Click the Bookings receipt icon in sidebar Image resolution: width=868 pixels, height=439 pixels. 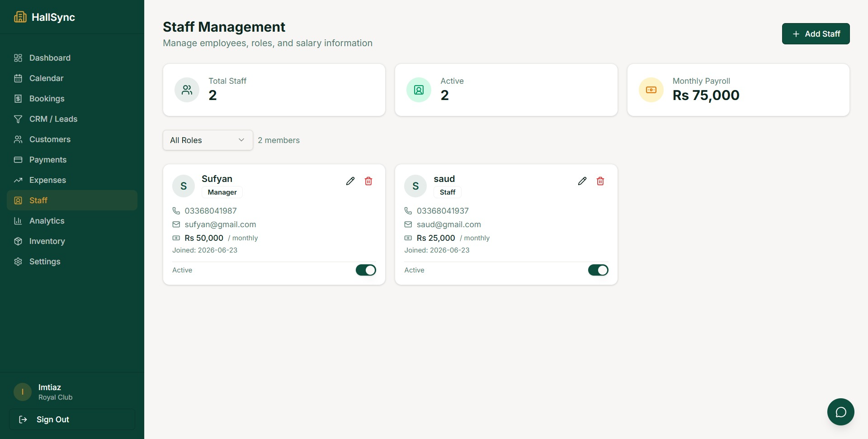click(18, 99)
